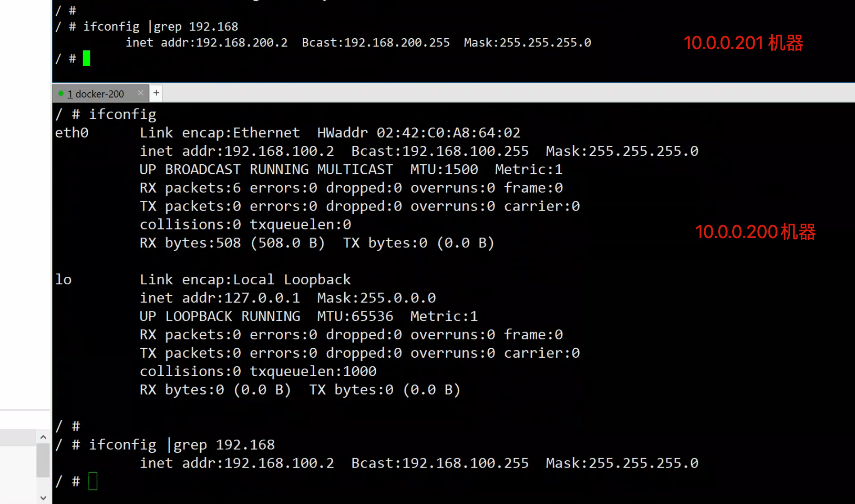Close the docker-200 session tab
The height and width of the screenshot is (504, 855).
coord(140,93)
